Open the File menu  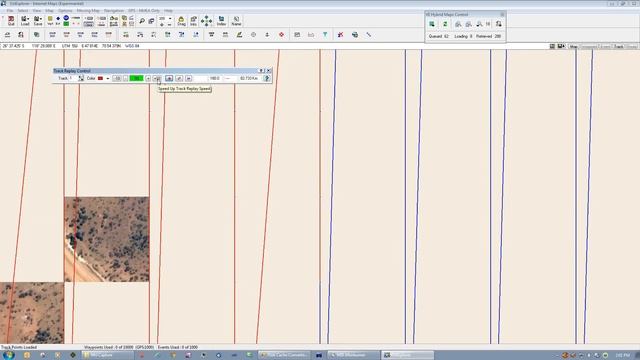pyautogui.click(x=10, y=11)
